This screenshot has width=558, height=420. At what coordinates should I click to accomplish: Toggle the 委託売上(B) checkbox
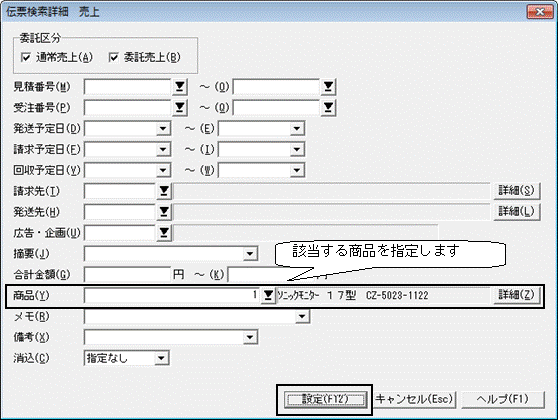(x=114, y=57)
